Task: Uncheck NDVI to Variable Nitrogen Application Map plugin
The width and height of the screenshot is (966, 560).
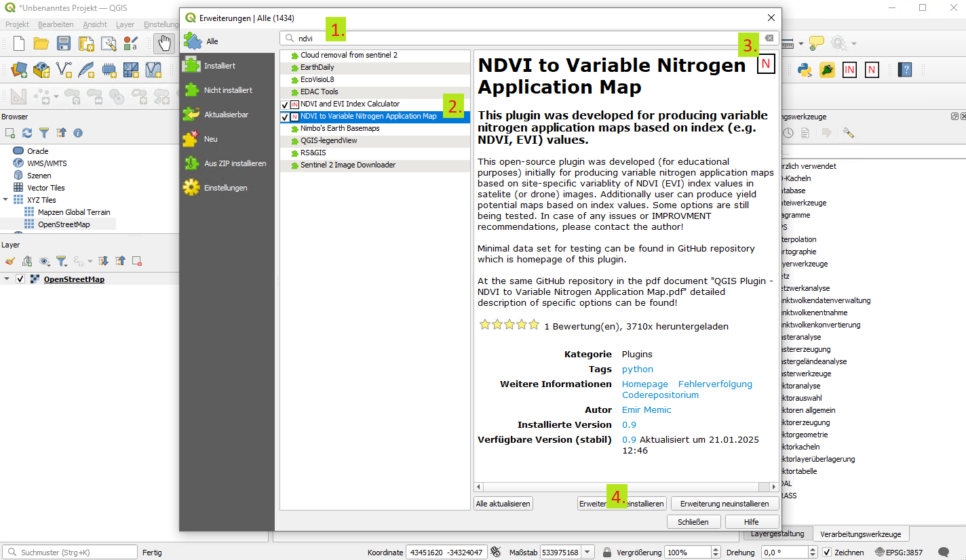Action: (x=285, y=117)
